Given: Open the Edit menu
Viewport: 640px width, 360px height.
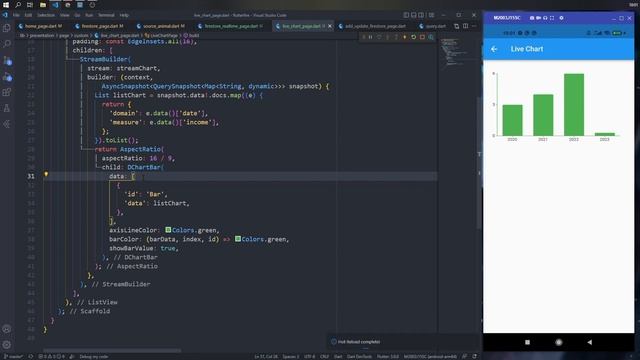Looking at the screenshot, I should (28, 15).
